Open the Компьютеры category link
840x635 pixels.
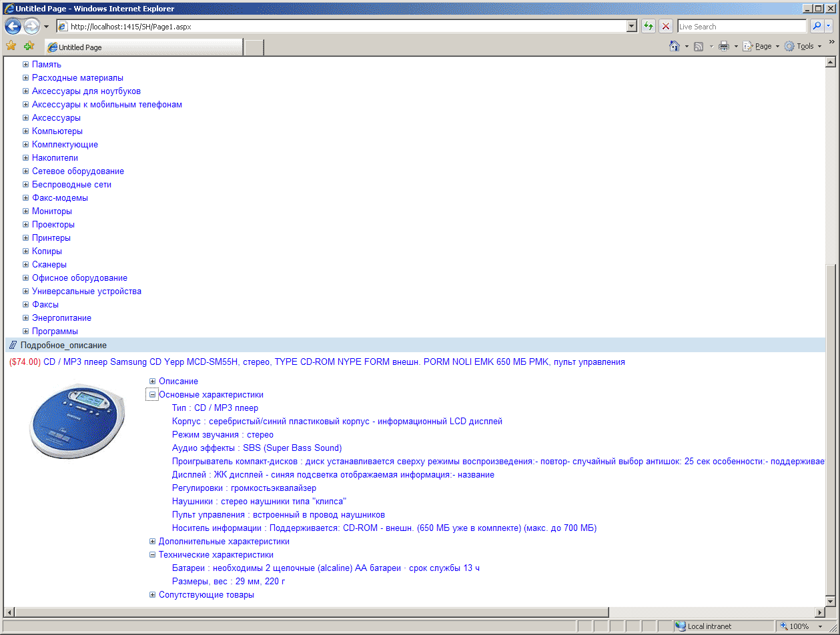[57, 131]
